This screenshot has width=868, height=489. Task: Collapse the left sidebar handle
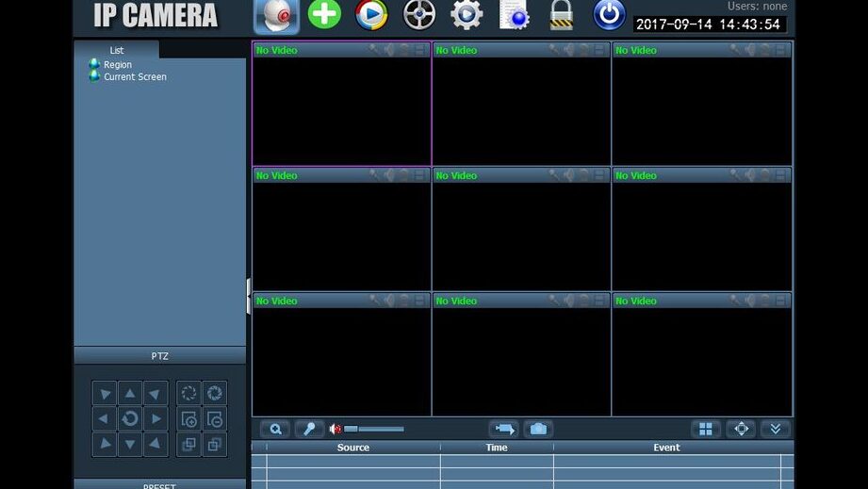click(249, 296)
